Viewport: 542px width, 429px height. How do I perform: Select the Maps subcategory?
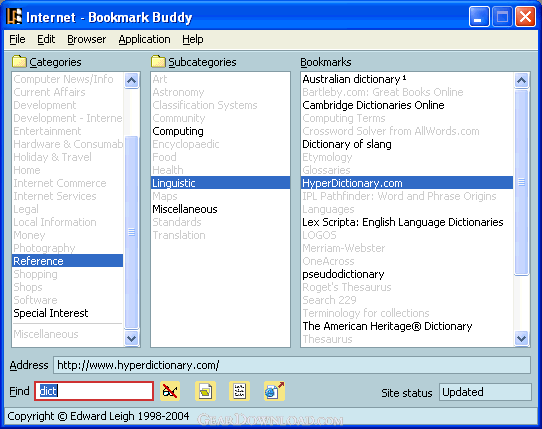click(x=220, y=196)
